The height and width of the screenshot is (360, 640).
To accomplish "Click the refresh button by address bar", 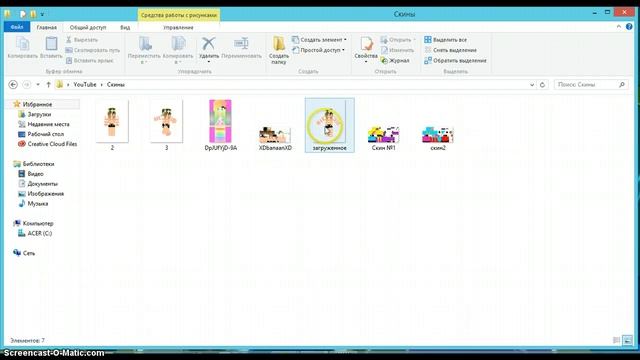I will pyautogui.click(x=542, y=84).
